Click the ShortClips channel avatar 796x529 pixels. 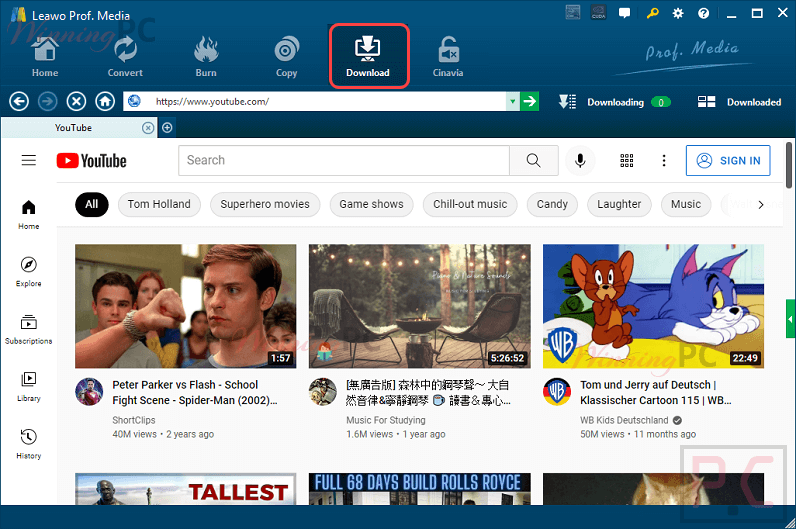(x=89, y=391)
